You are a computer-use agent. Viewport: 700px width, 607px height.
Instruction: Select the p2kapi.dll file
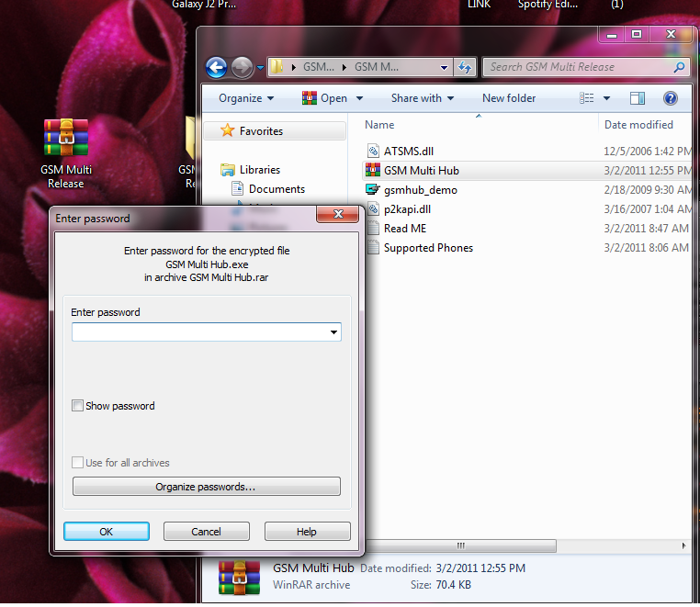[x=407, y=209]
